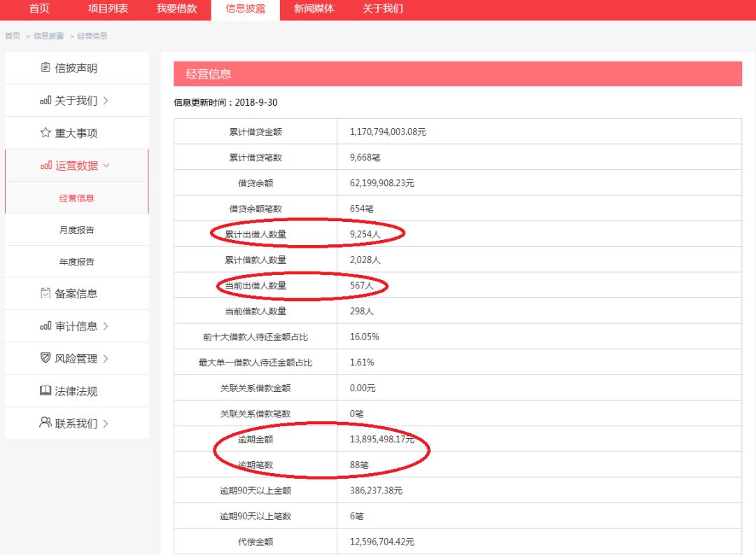756x555 pixels.
Task: Open the 年度报告 page
Action: (76, 261)
